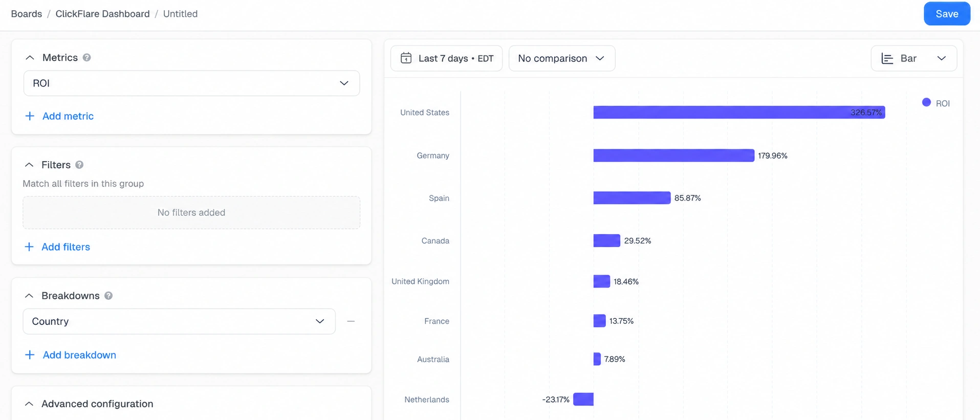Click the calendar icon in date range
The height and width of the screenshot is (420, 980).
[x=406, y=58]
